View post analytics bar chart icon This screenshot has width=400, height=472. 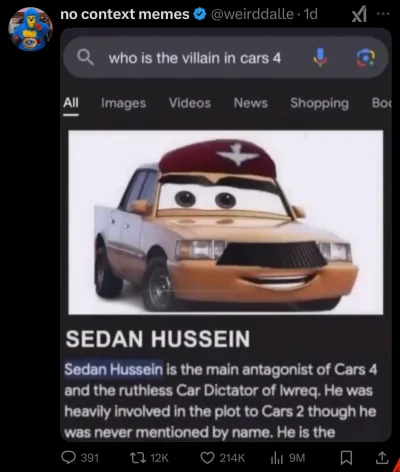tap(276, 458)
